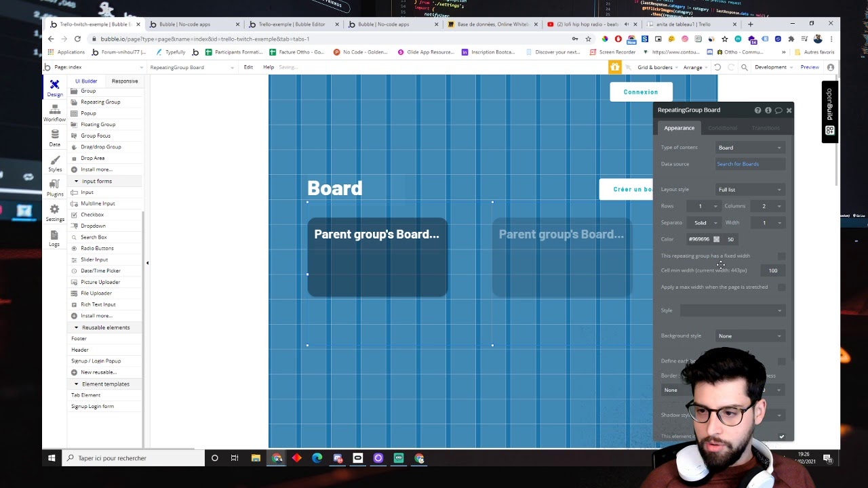Open Separator Solid style dropdown
Screen dimensions: 868x488
coord(703,223)
